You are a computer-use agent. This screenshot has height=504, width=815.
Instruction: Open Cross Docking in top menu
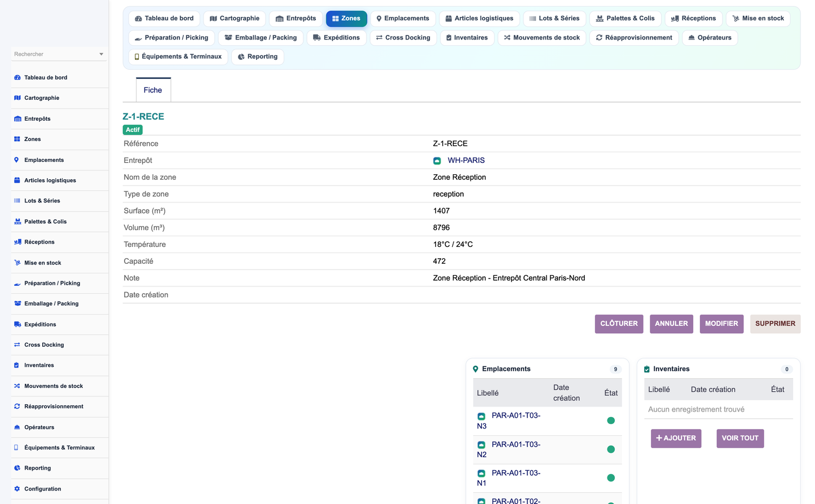point(403,38)
